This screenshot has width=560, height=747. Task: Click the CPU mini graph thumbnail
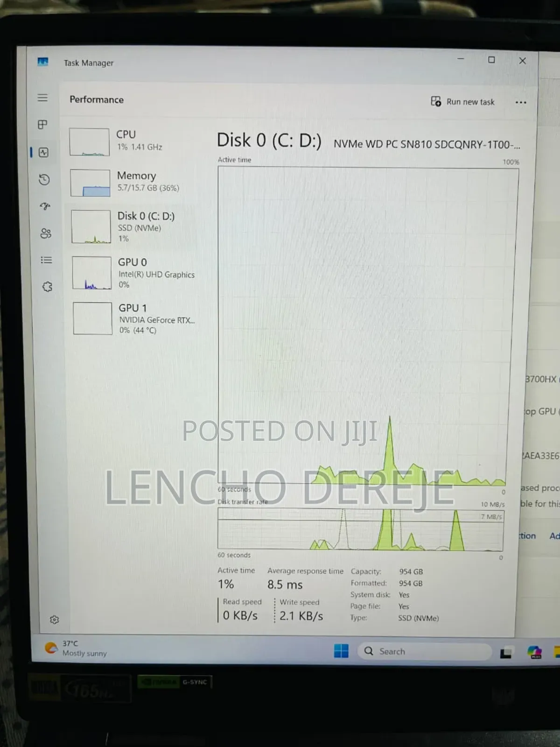pyautogui.click(x=89, y=142)
